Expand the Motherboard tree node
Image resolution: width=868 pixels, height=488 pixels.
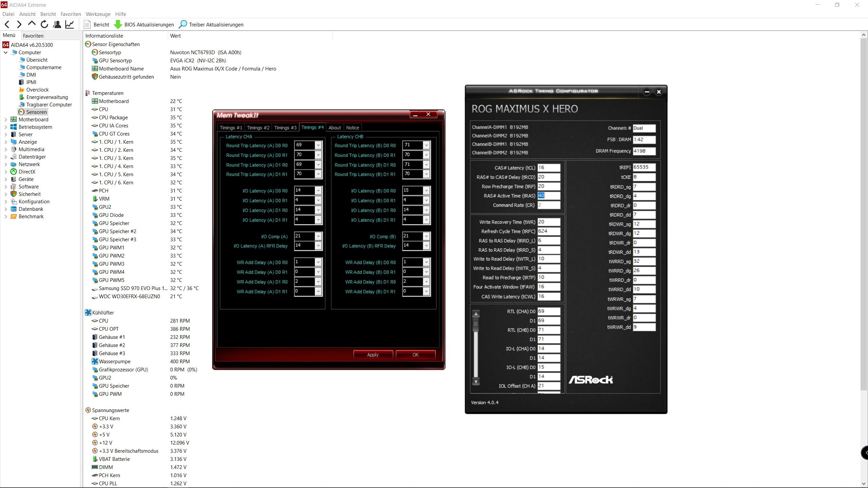(5, 120)
